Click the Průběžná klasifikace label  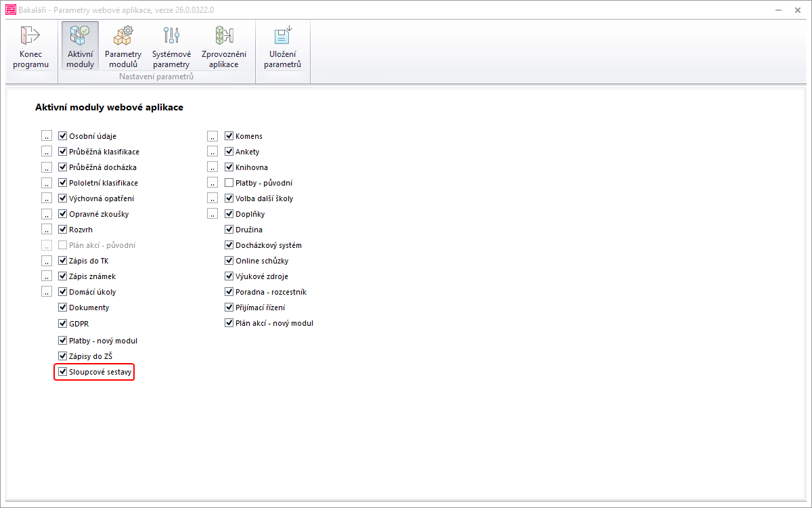tap(104, 152)
